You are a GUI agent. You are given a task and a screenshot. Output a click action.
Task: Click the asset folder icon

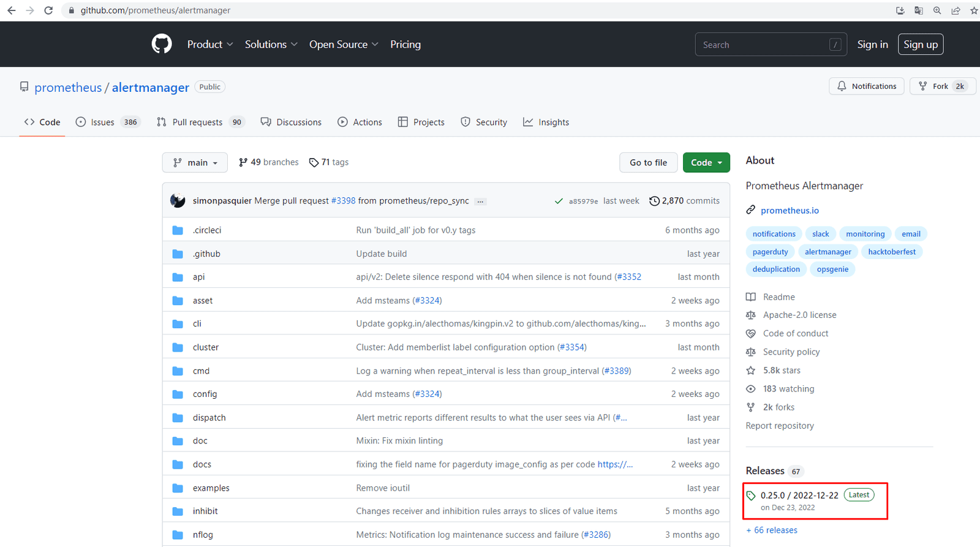(178, 301)
